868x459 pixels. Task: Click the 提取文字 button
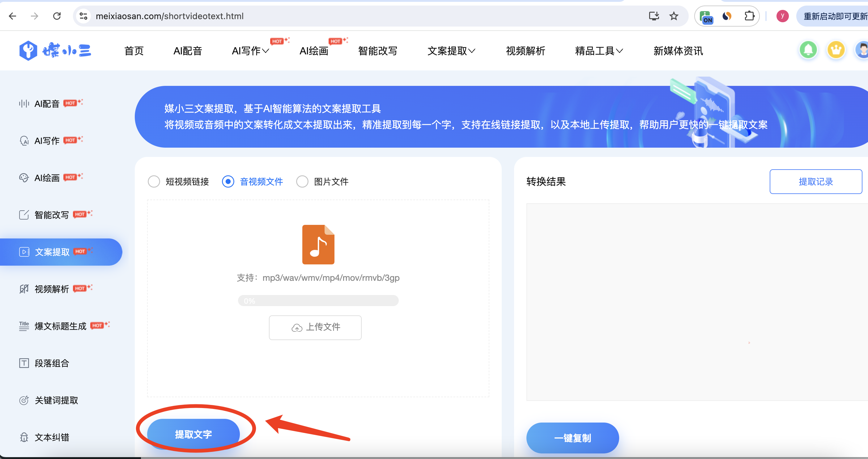[194, 434]
